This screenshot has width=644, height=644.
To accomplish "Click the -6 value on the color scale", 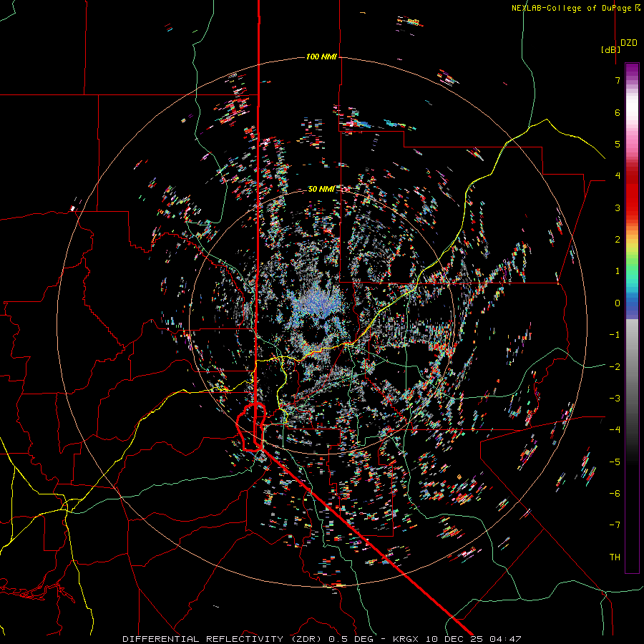I will point(615,494).
